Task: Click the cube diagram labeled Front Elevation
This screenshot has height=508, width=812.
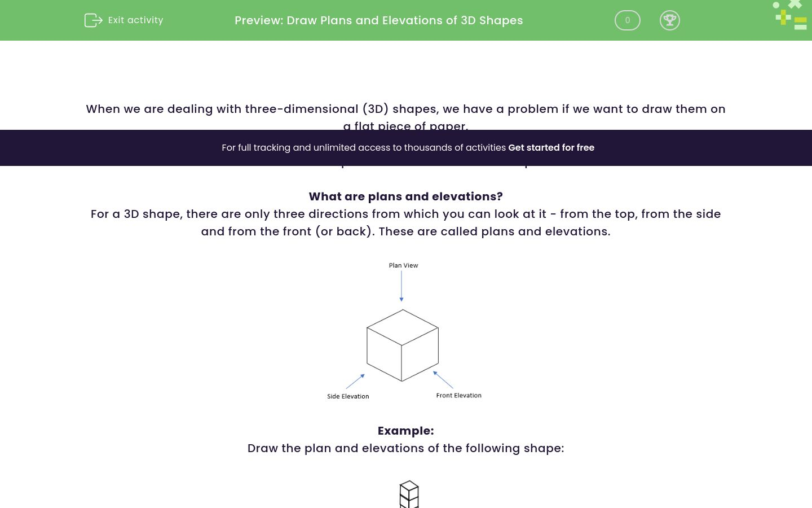Action: 403,345
